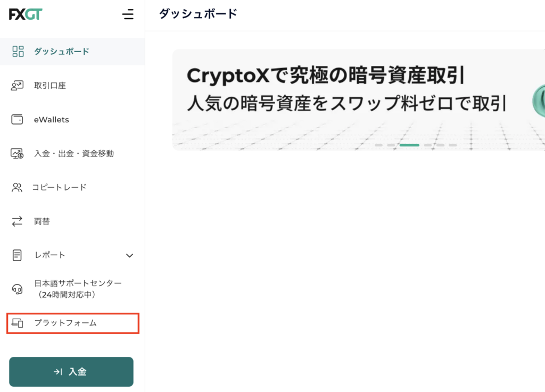
Task: Collapse the sidebar with the hamburger icon
Action: tap(128, 14)
